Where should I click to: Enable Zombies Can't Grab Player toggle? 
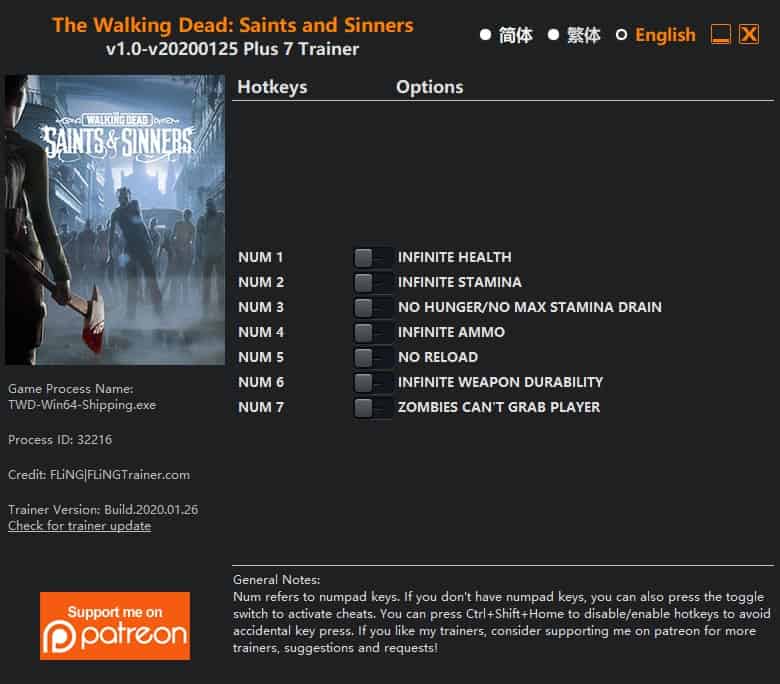[373, 407]
